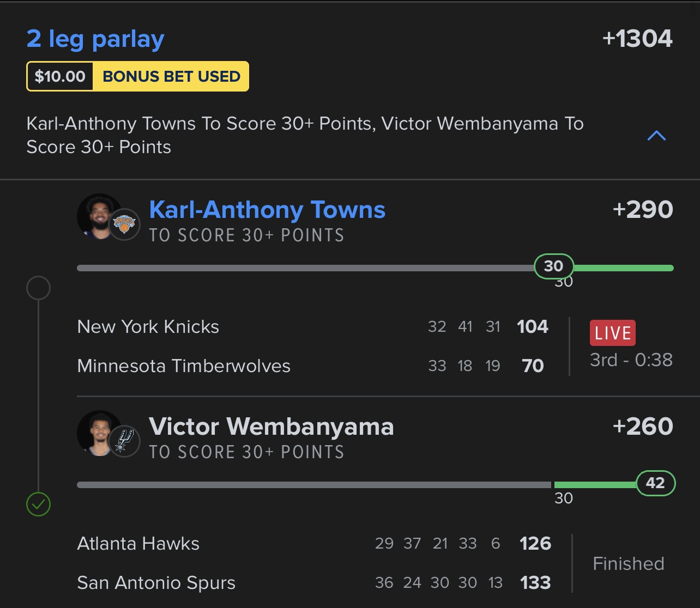700x608 pixels.
Task: Click the +290 Towns leg odds
Action: click(643, 210)
